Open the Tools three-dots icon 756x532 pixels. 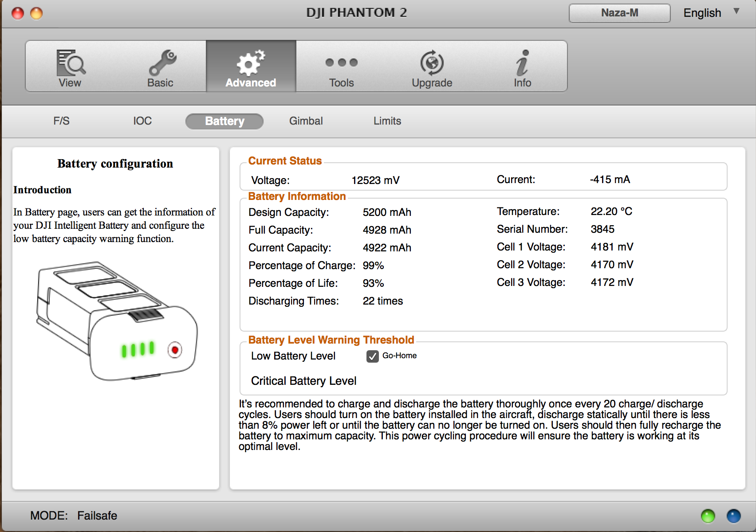(x=341, y=63)
